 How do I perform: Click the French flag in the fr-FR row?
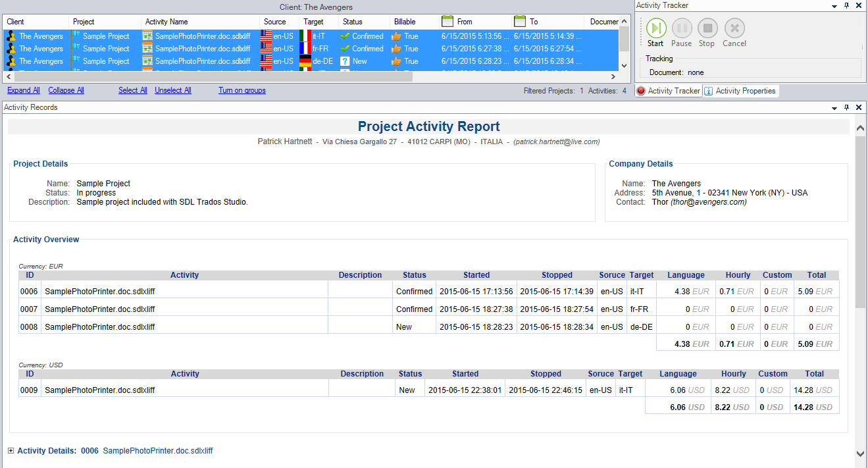pyautogui.click(x=305, y=49)
